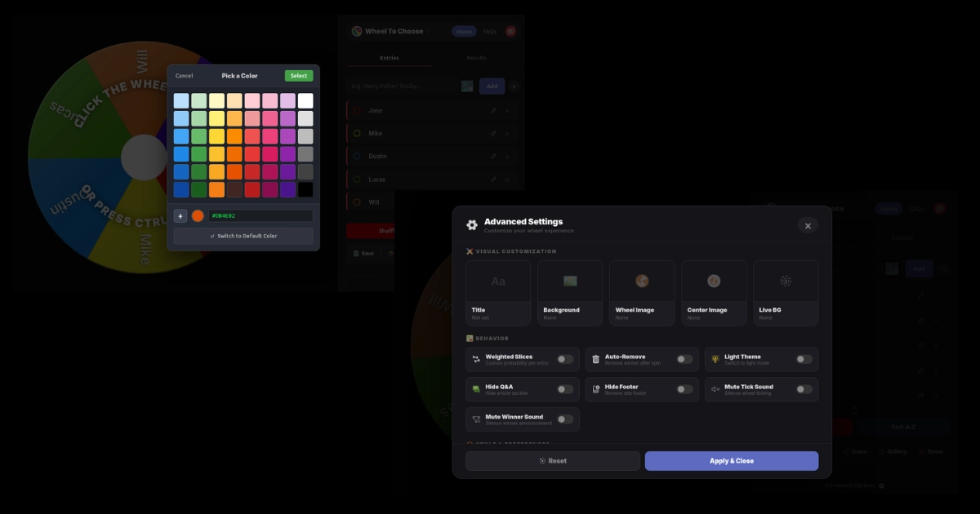Open the FAQs page
This screenshot has height=514, width=980.
click(490, 31)
